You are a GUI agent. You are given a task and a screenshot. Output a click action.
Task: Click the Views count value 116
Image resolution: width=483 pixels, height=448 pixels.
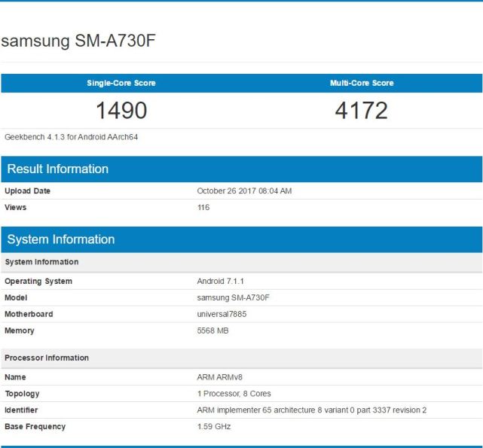203,207
